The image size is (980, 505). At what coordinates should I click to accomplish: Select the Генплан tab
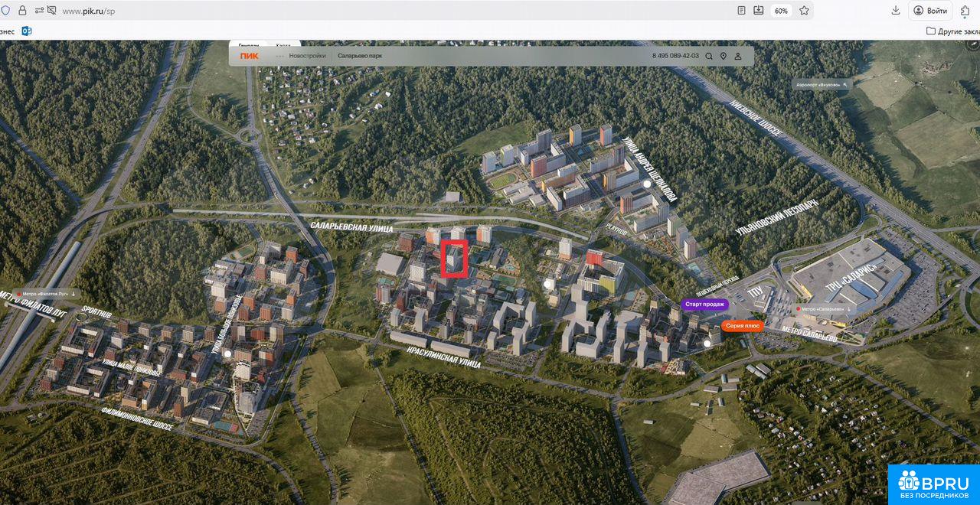[249, 45]
